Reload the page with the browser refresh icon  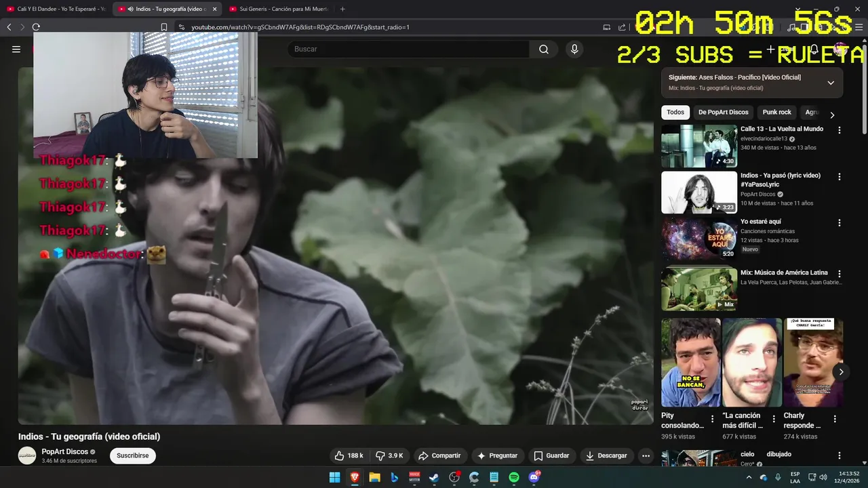36,27
